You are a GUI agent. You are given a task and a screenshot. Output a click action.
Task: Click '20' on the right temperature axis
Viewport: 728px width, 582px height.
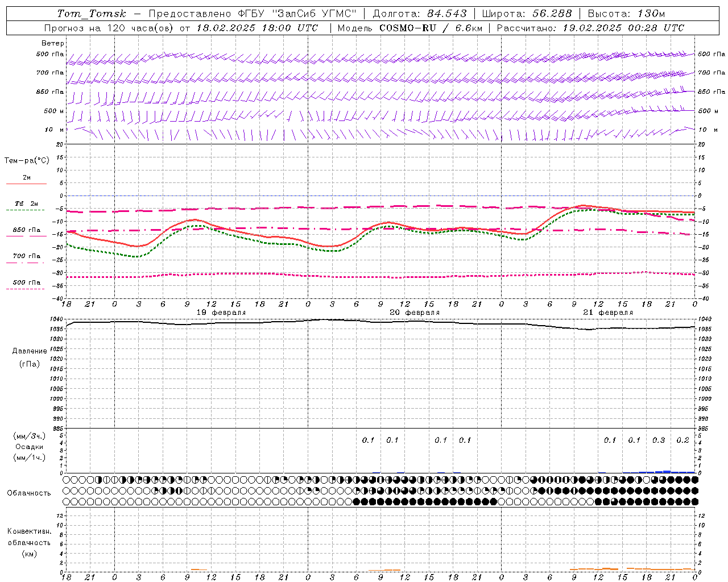pos(701,144)
